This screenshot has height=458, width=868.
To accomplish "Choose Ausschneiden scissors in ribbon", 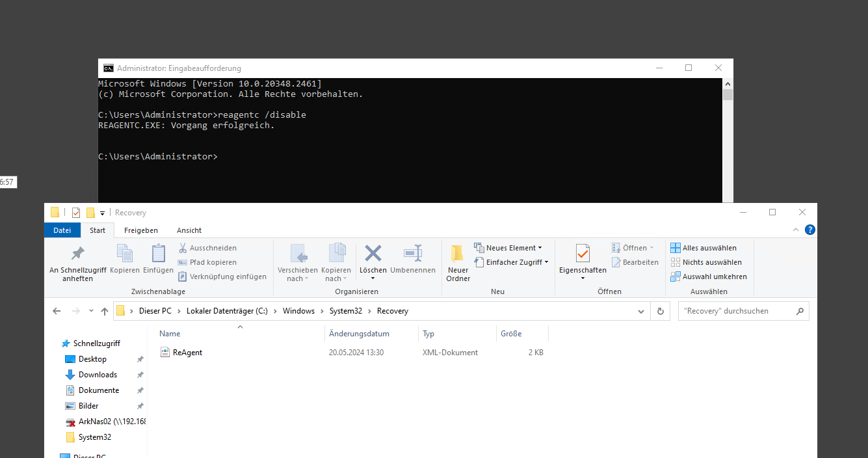I will 207,248.
